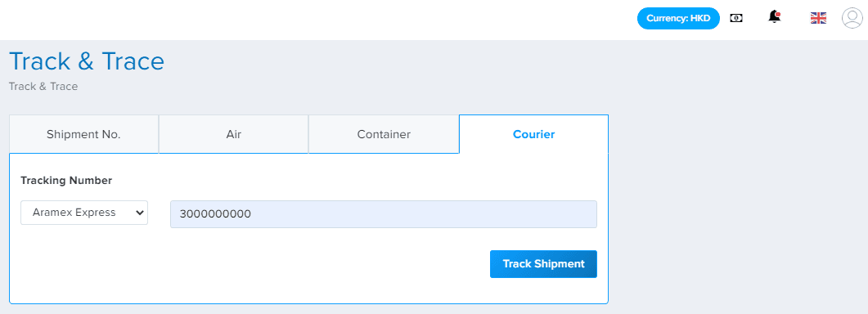Focus the tracking number input field

pos(384,213)
